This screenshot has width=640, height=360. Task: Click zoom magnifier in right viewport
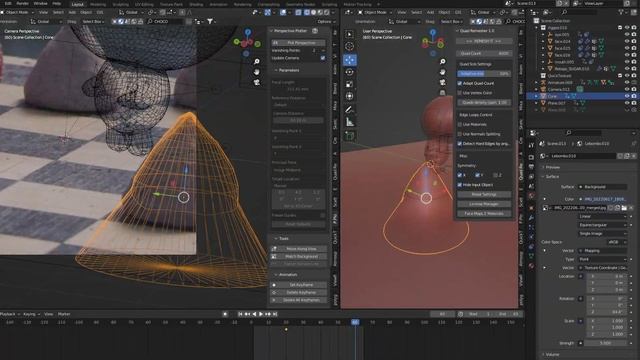click(442, 62)
